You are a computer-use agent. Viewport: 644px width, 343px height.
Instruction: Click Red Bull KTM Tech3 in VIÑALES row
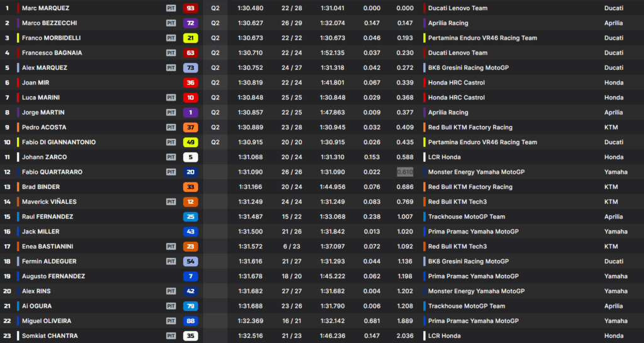pyautogui.click(x=457, y=201)
